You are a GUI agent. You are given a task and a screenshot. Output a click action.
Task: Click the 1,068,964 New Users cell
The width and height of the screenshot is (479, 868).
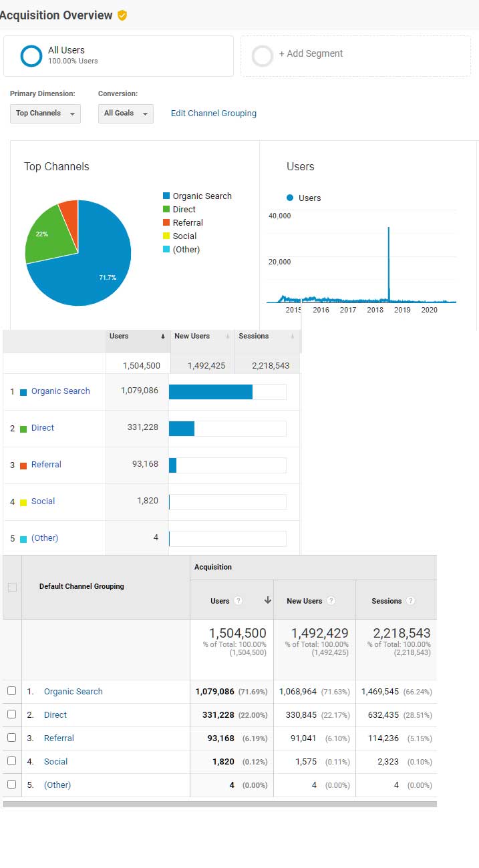click(x=299, y=692)
